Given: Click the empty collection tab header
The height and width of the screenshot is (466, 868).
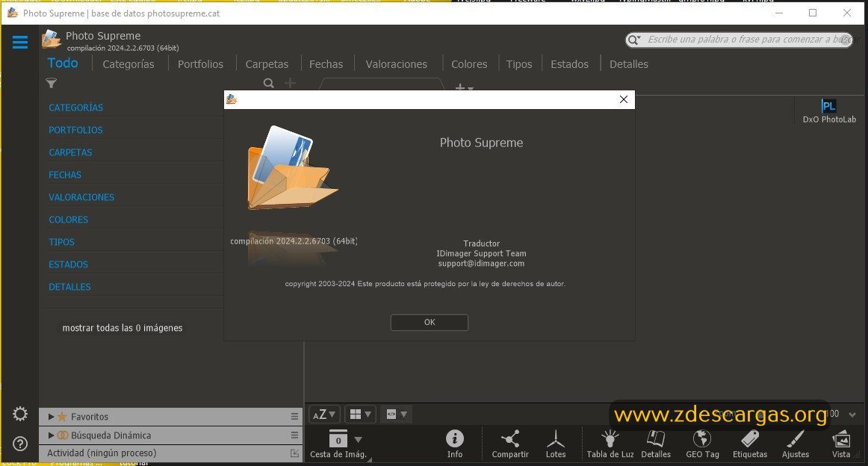Looking at the screenshot, I should pyautogui.click(x=382, y=84).
